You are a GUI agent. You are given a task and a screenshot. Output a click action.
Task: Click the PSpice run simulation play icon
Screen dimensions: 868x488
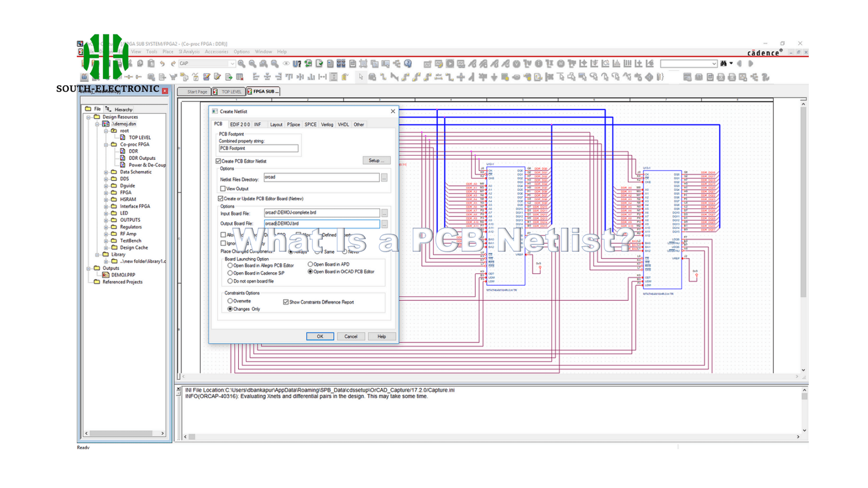pos(450,64)
